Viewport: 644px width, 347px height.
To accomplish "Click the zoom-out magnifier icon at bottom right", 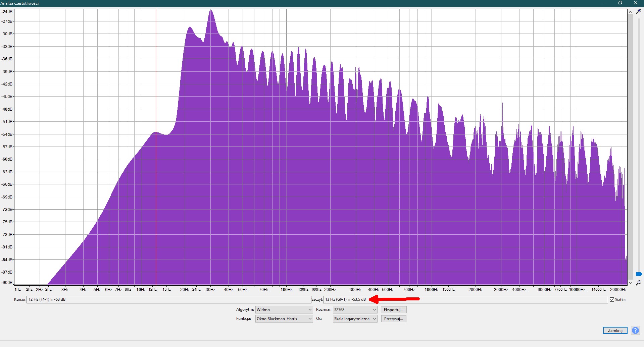I will pyautogui.click(x=638, y=283).
